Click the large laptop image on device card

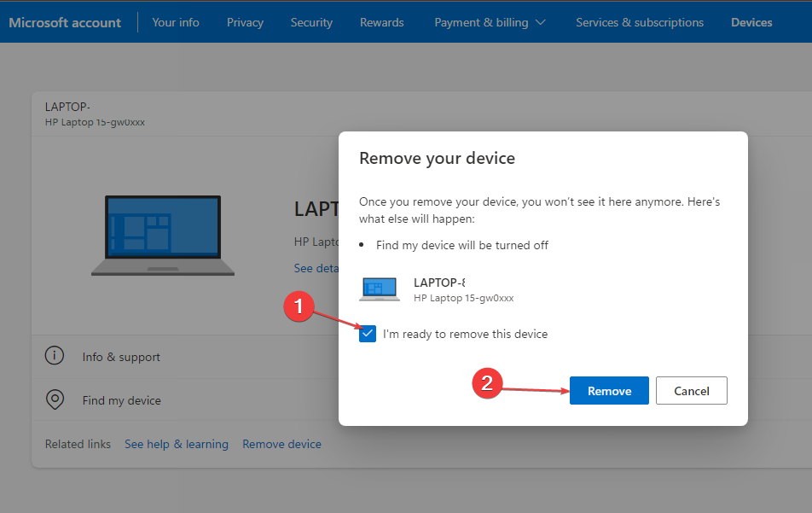click(x=163, y=236)
